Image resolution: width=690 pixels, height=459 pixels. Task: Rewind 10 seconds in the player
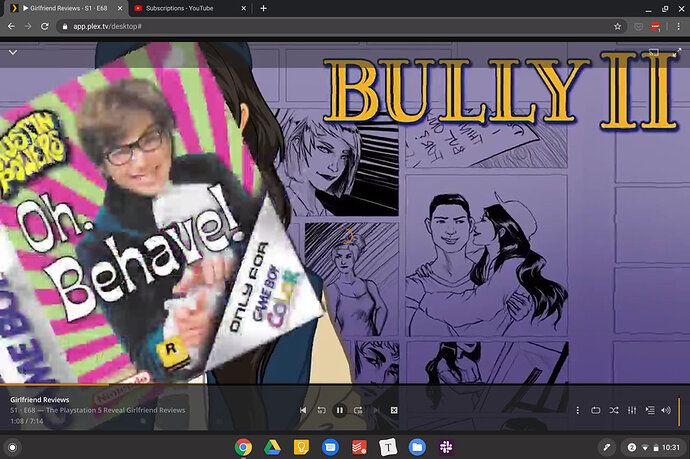[321, 410]
